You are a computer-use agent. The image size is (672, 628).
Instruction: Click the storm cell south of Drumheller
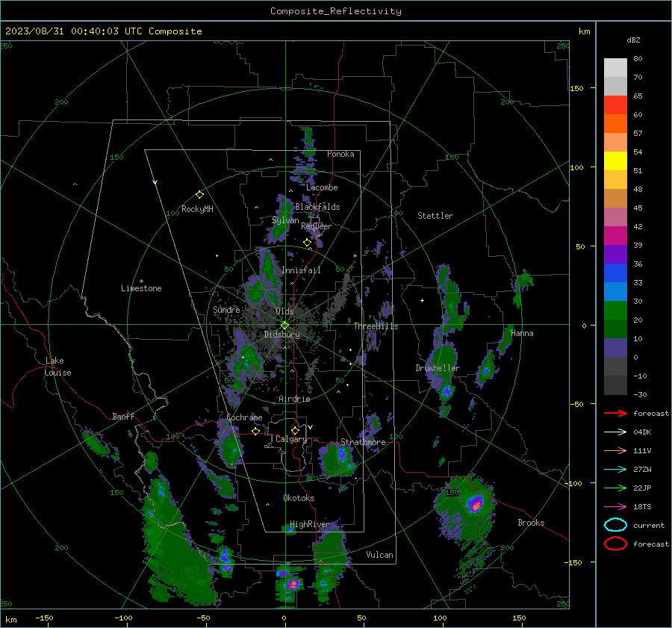click(x=447, y=391)
